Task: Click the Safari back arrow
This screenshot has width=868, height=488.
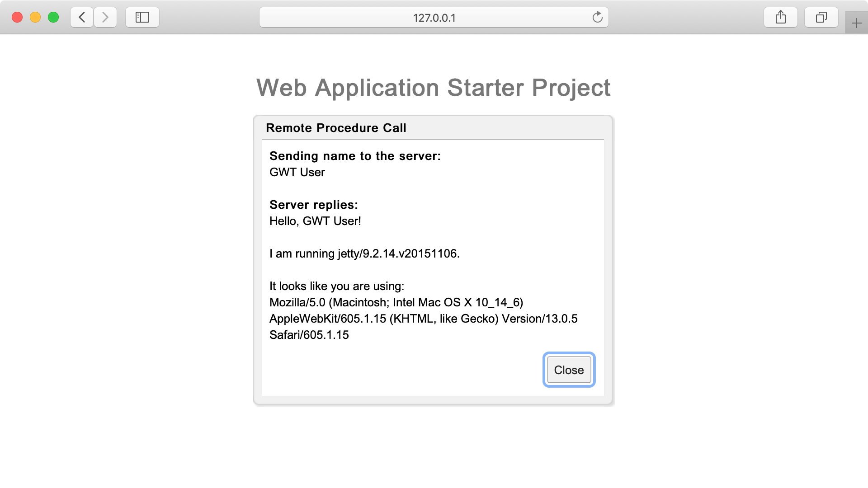Action: [82, 18]
